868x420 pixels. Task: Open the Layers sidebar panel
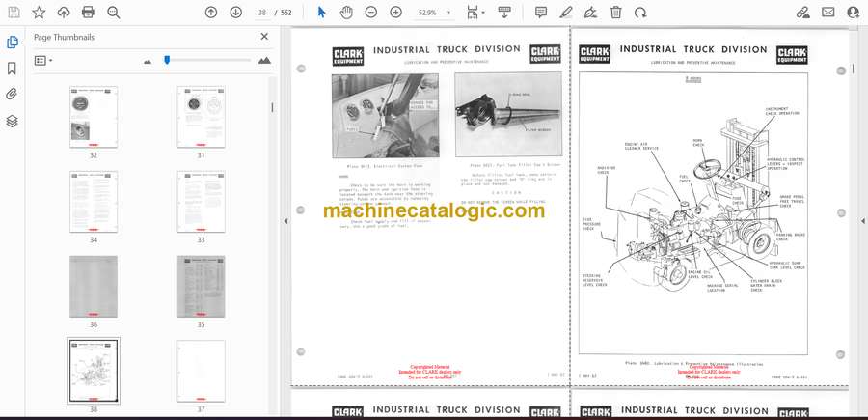12,122
